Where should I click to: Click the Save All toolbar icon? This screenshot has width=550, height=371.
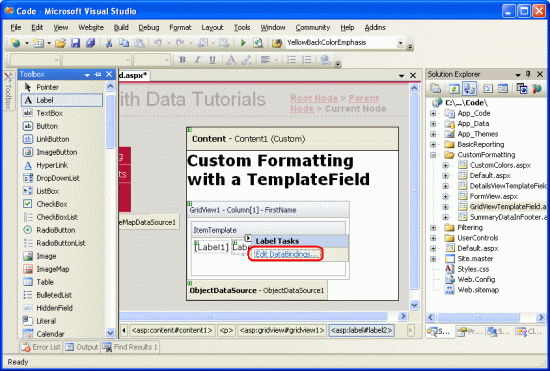(90, 43)
